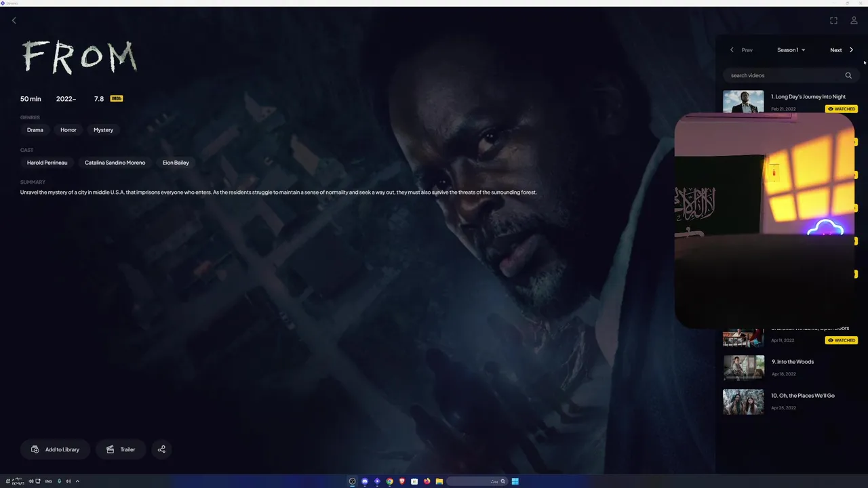Open episode 1 thumbnail

pyautogui.click(x=743, y=102)
